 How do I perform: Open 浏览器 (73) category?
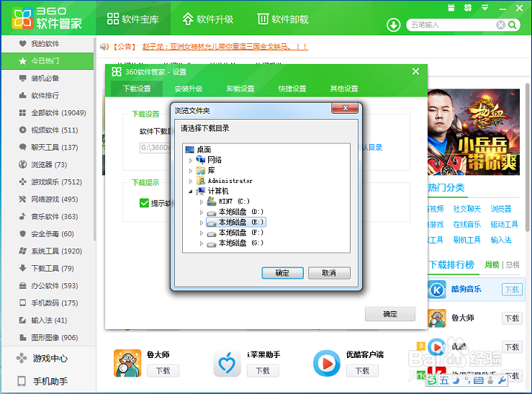(48, 165)
